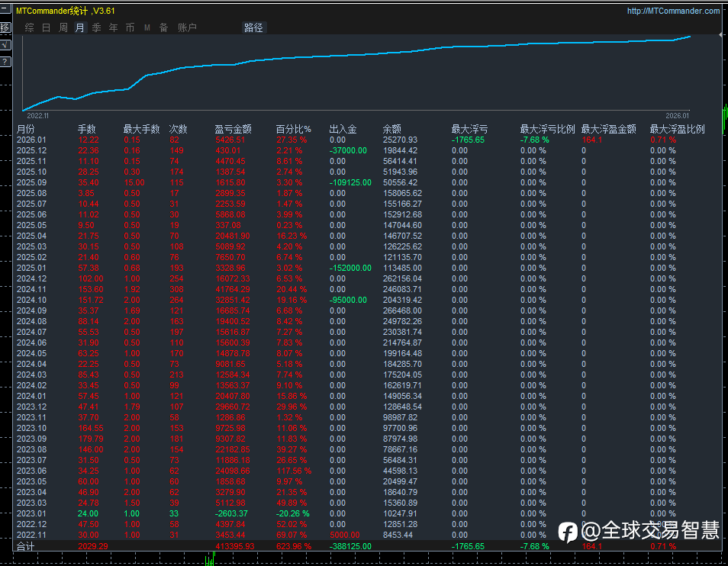Switch to the 周 weekly tab
Image resolution: width=728 pixels, height=566 pixels.
63,27
